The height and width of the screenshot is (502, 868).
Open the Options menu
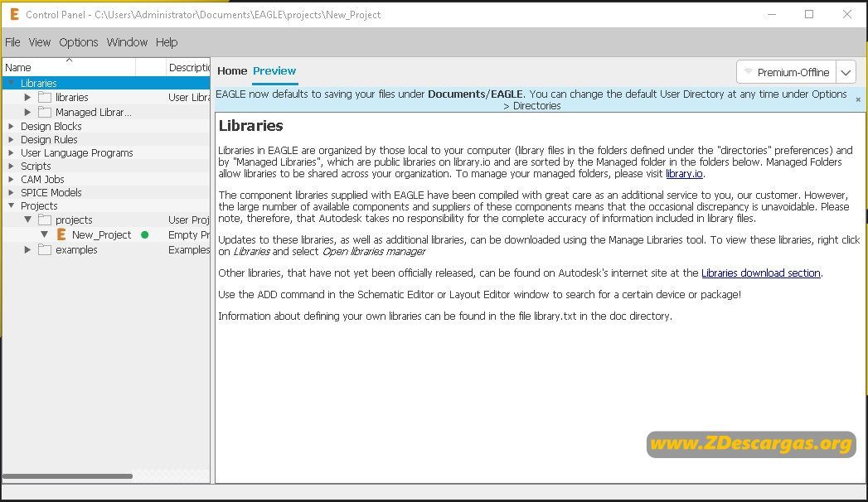tap(79, 42)
